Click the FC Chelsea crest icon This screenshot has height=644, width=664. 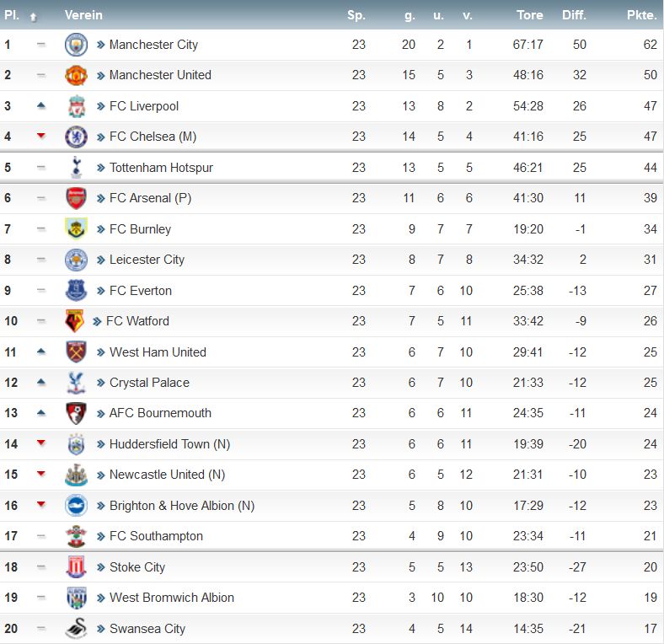[x=76, y=137]
